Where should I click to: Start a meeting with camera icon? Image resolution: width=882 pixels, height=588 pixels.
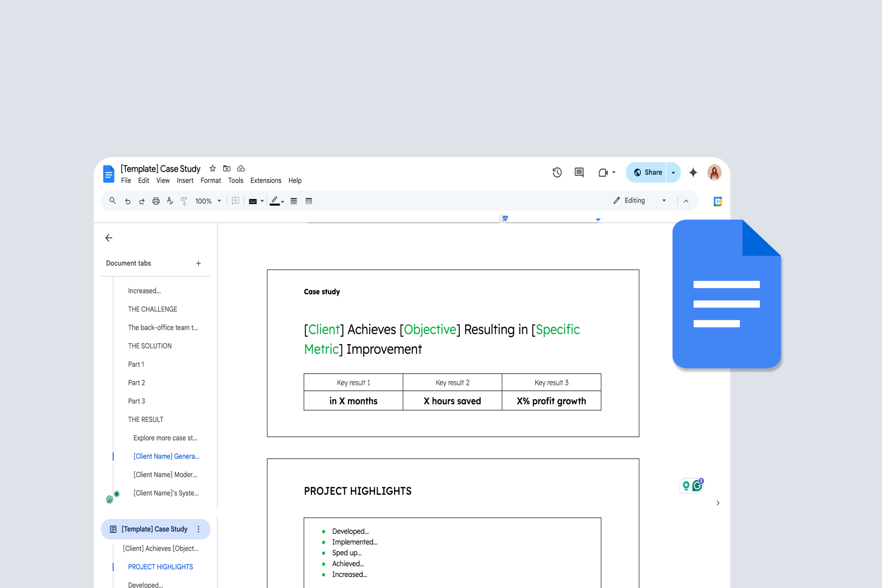coord(603,173)
